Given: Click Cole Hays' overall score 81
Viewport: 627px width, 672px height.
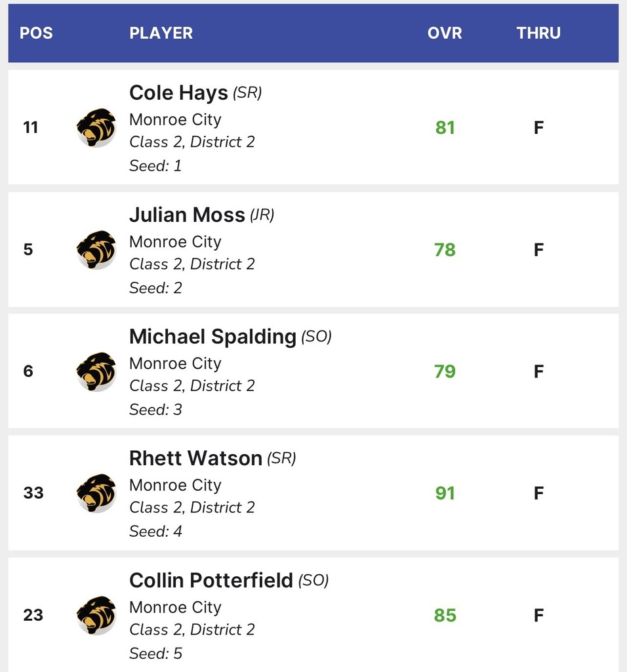Looking at the screenshot, I should tap(445, 127).
